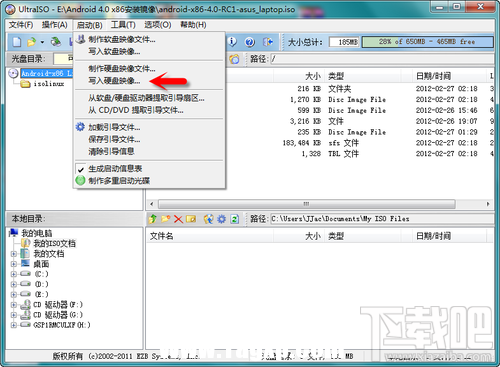This screenshot has height=367, width=500.
Task: Expand the (C:) drive node
Action: click(14, 274)
